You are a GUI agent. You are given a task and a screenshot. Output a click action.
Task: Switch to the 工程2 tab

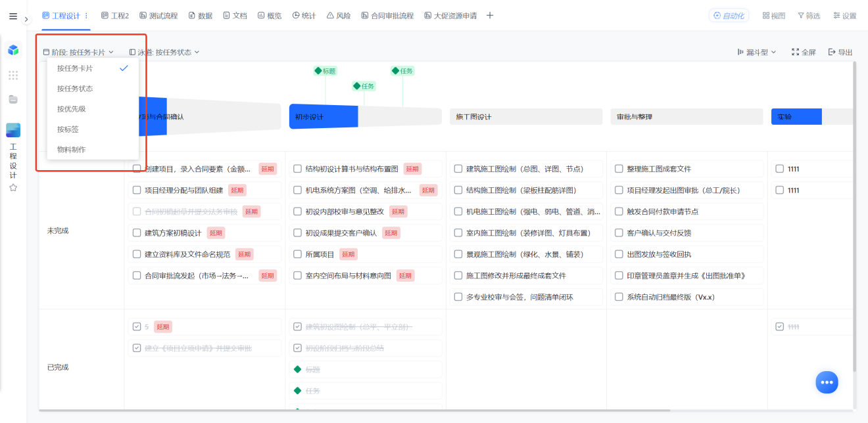tap(115, 15)
